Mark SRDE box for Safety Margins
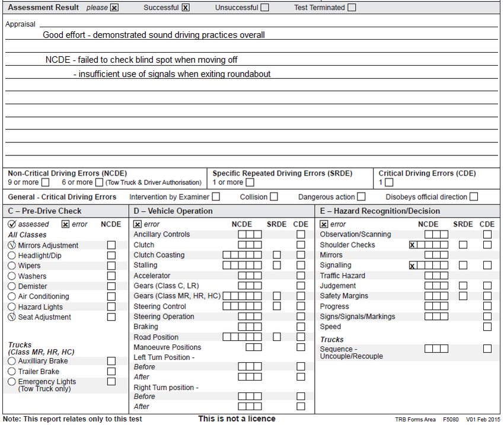504x425 pixels. (463, 296)
